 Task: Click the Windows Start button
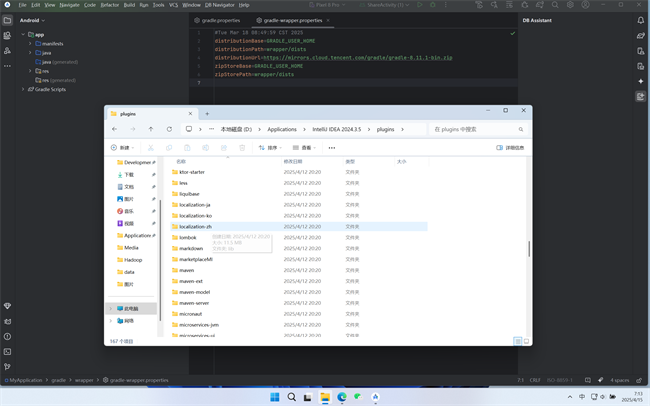click(x=275, y=397)
